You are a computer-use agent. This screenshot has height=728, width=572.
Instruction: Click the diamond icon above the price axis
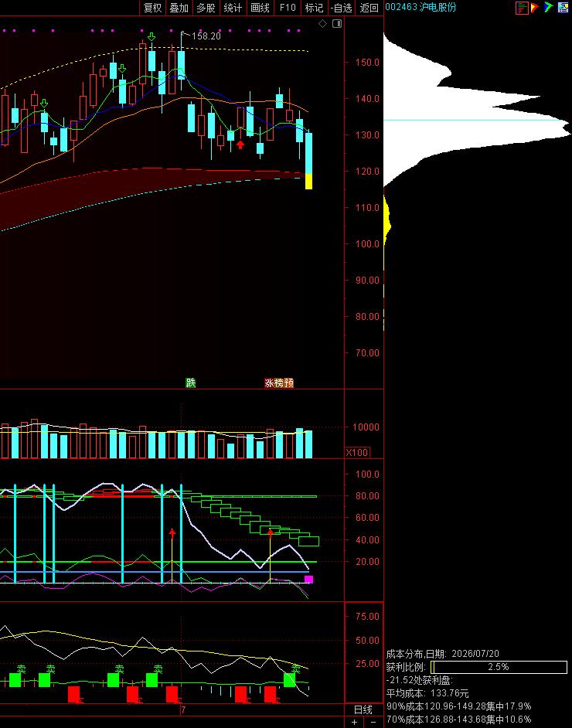(x=322, y=24)
